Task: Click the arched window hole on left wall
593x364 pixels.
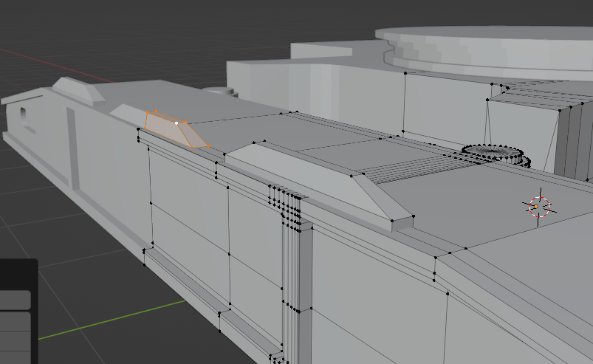Action: coord(23,117)
